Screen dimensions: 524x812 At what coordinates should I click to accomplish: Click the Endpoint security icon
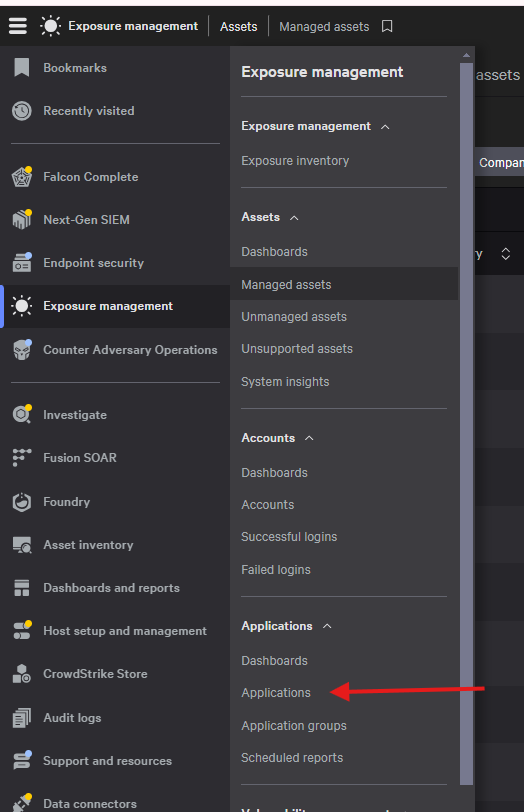pyautogui.click(x=22, y=263)
